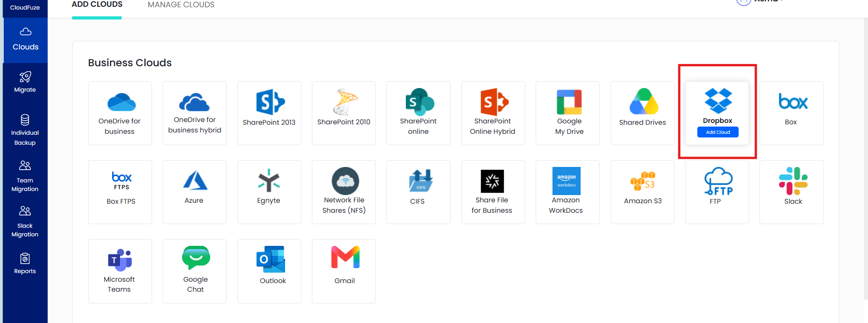Select the OneDrive for business cloud icon
This screenshot has height=323, width=868.
point(121,102)
